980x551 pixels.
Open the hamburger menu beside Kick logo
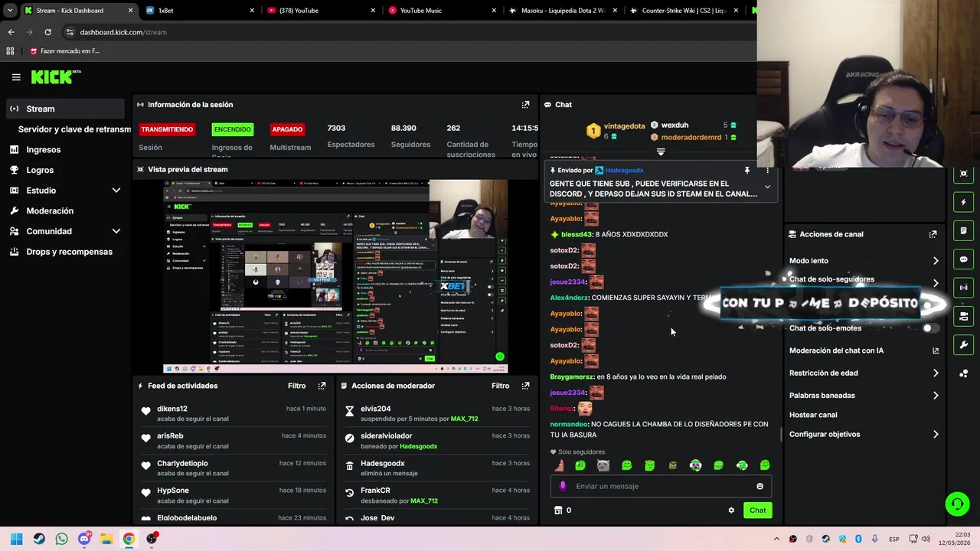click(16, 77)
